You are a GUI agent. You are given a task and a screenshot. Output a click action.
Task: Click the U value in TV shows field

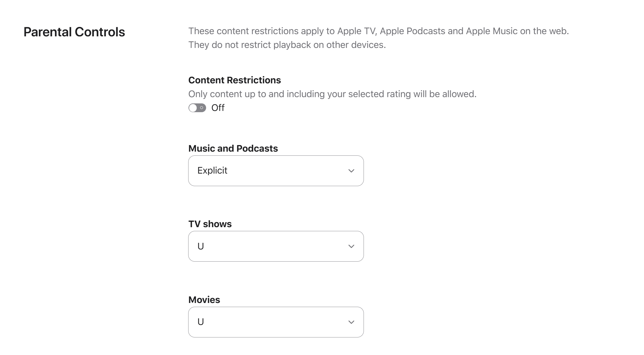[201, 246]
